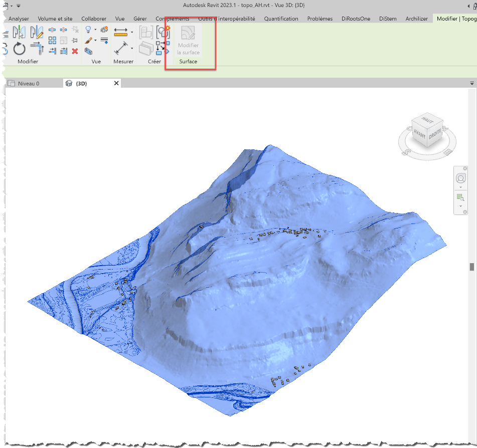Viewport: 477px width, 448px height.
Task: Switch to the Niveau 0 view tab
Action: pos(28,83)
